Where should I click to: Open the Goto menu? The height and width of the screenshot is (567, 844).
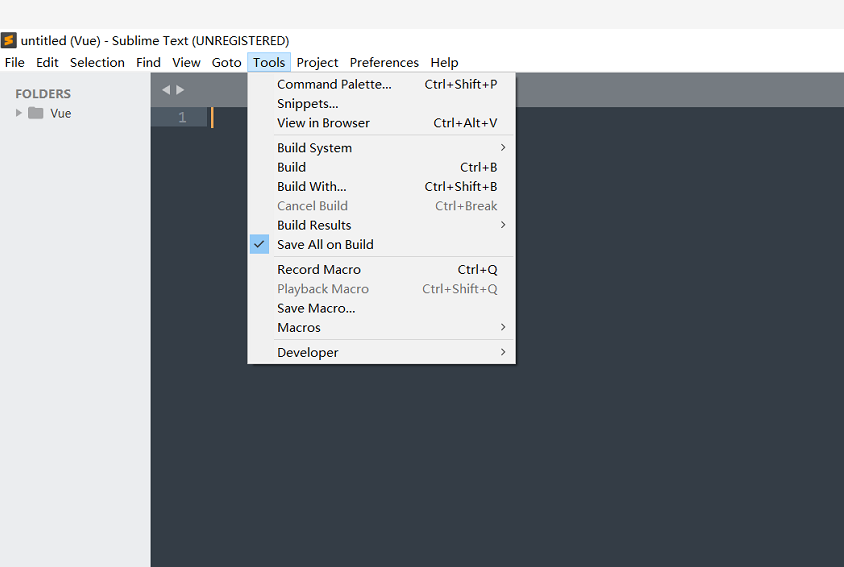(x=227, y=62)
